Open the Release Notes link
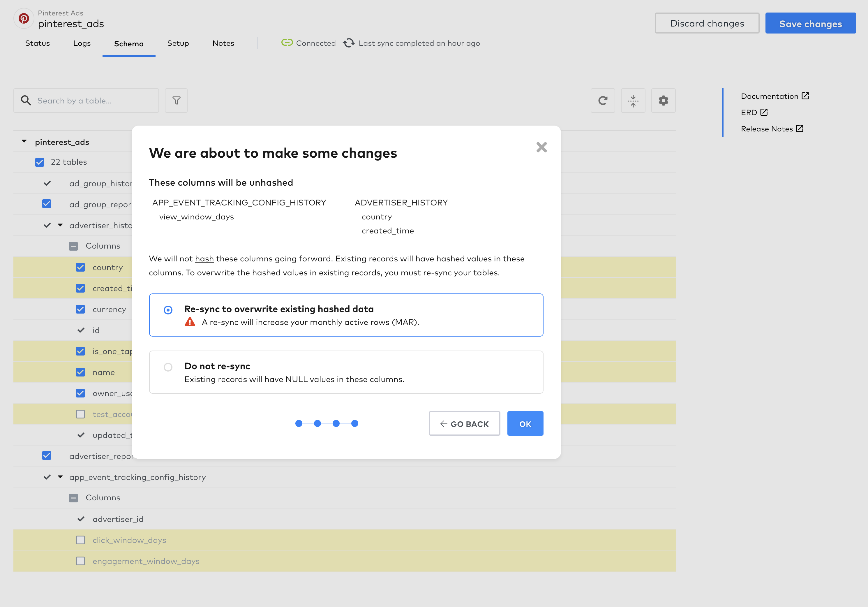Viewport: 868px width, 607px height. 767,129
